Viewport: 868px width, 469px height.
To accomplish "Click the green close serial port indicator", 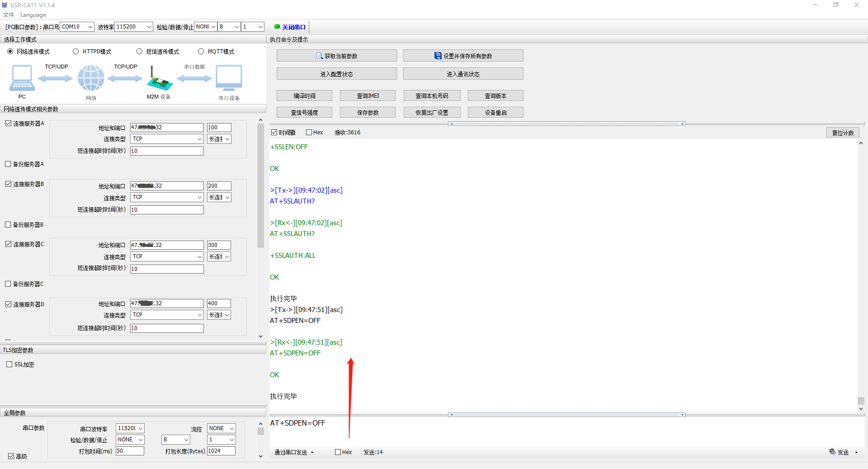I will (277, 27).
